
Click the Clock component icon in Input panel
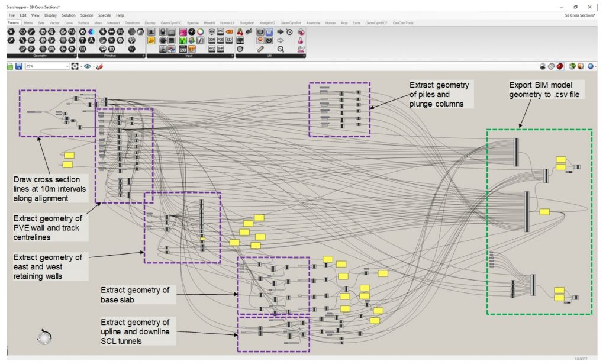pos(192,31)
